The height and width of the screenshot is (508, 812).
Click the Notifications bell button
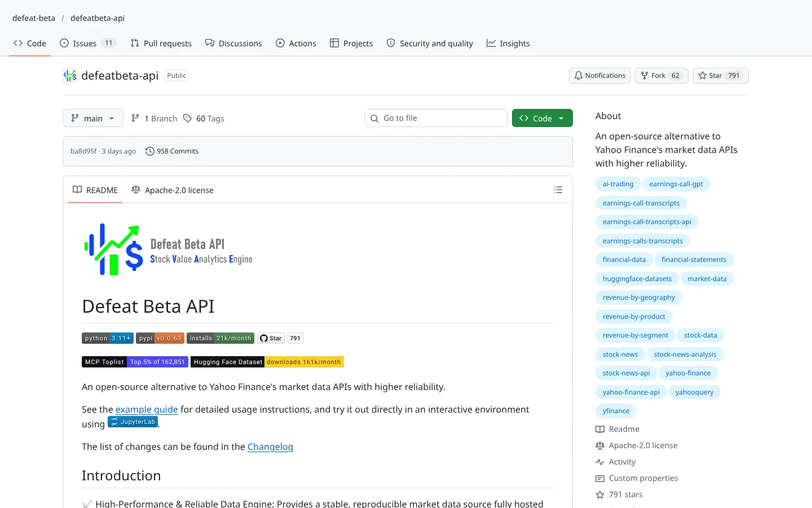(600, 76)
